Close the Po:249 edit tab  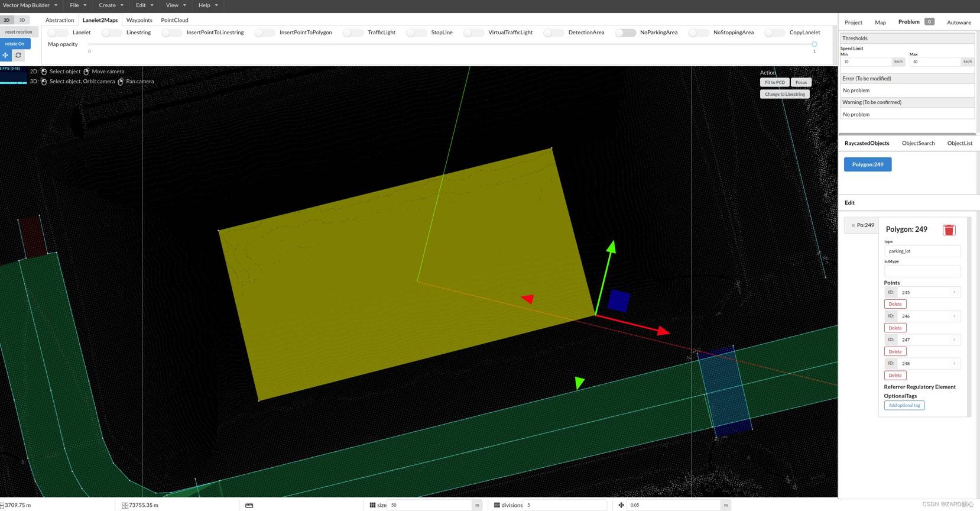pyautogui.click(x=853, y=225)
